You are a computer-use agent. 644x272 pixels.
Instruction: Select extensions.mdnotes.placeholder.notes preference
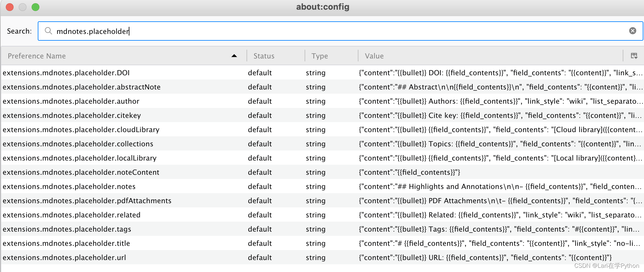tap(69, 186)
